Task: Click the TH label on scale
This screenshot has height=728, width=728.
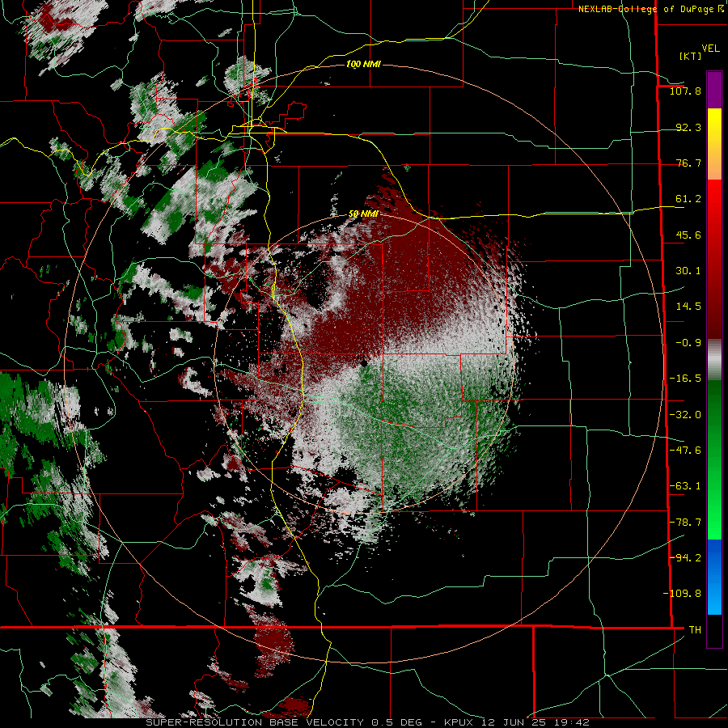Action: point(695,630)
